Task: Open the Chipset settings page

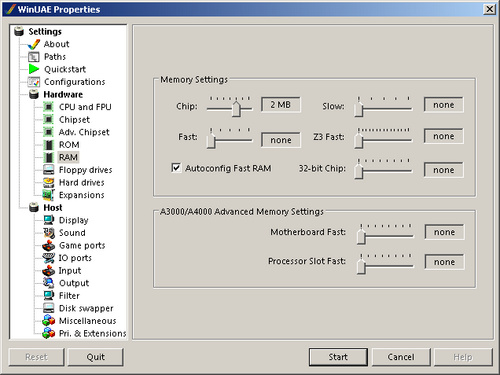Action: click(74, 119)
